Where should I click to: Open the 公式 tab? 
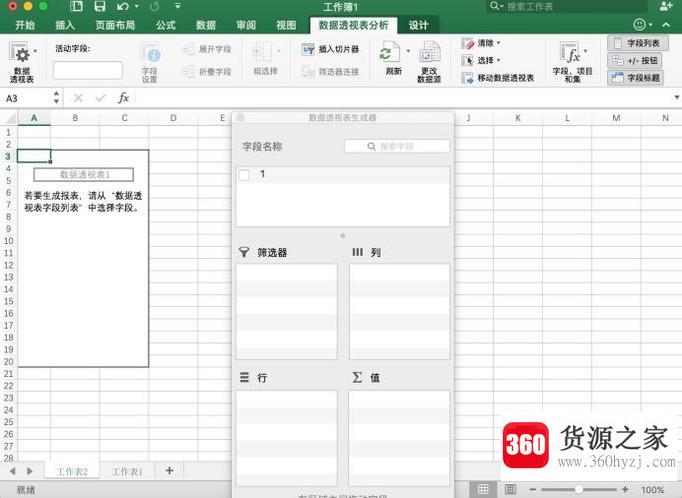tap(166, 25)
